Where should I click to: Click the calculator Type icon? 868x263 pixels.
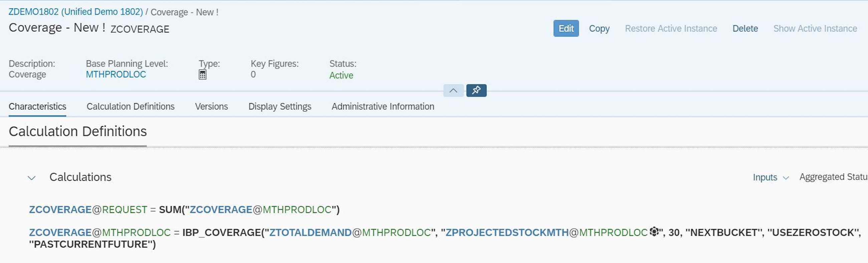pos(202,74)
